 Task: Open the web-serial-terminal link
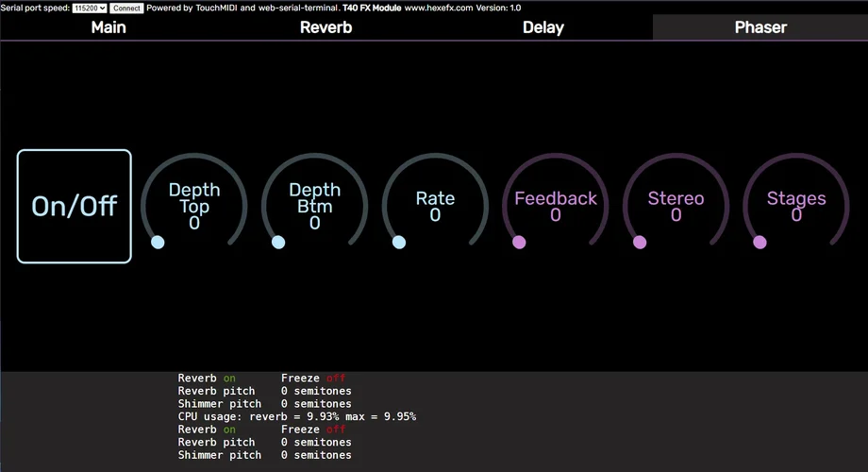click(x=297, y=8)
